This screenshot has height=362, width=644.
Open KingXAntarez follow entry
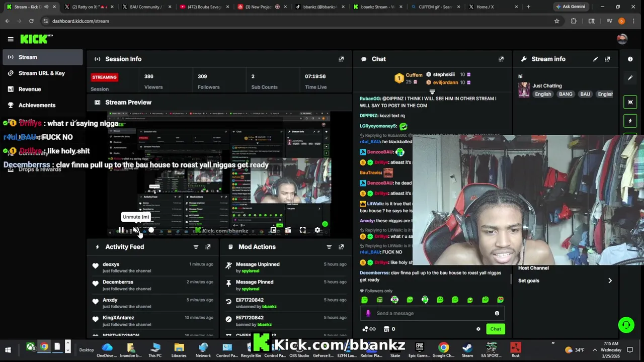[118, 318]
